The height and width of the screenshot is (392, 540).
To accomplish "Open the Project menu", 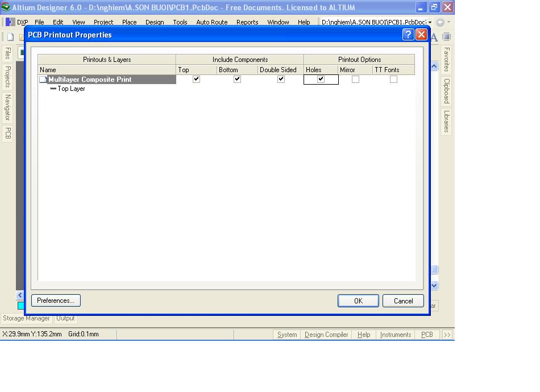I will click(103, 22).
